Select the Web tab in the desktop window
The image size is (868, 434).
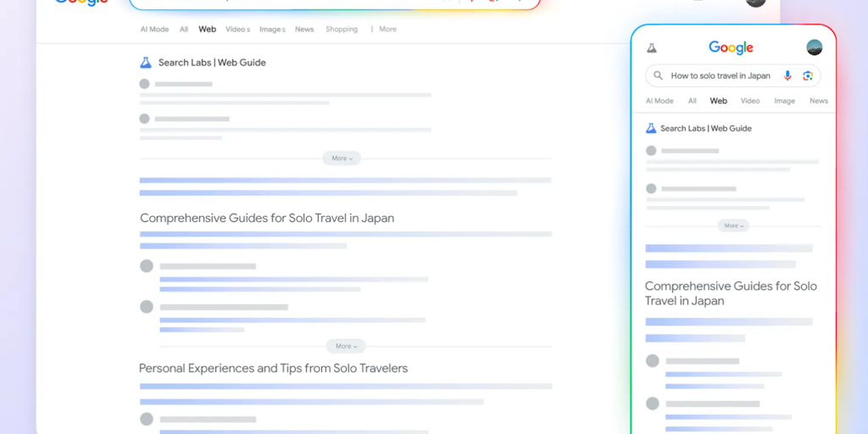(207, 30)
